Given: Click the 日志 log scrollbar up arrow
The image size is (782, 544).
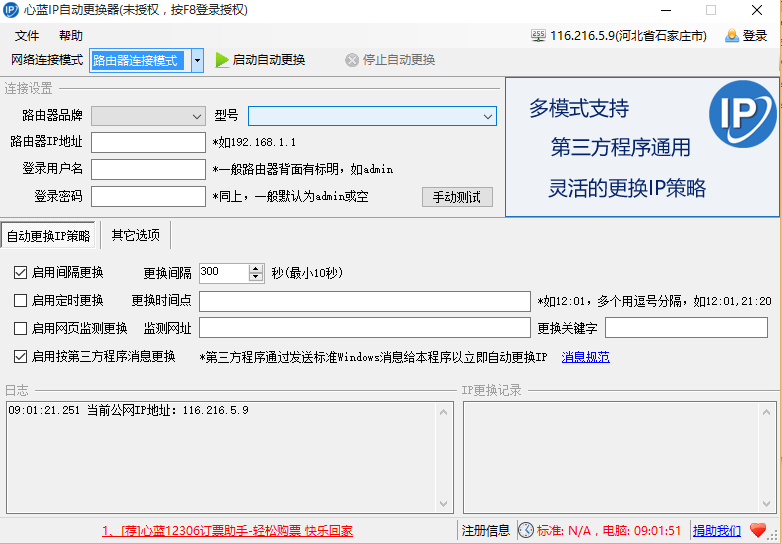Looking at the screenshot, I should tap(443, 412).
